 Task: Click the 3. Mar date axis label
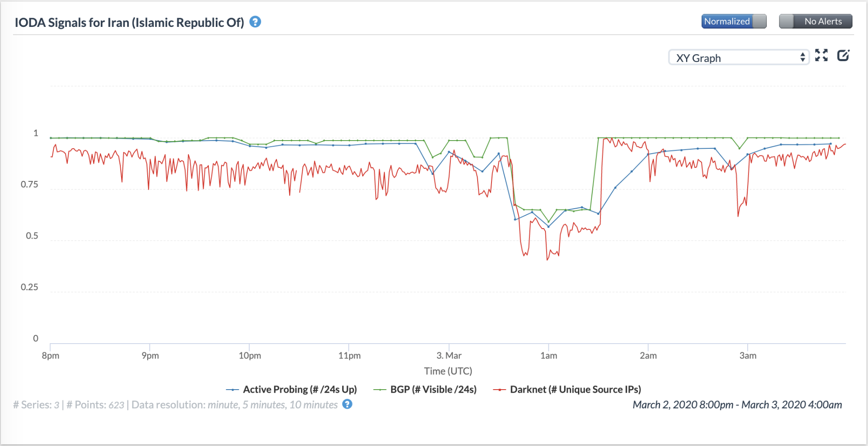click(449, 356)
